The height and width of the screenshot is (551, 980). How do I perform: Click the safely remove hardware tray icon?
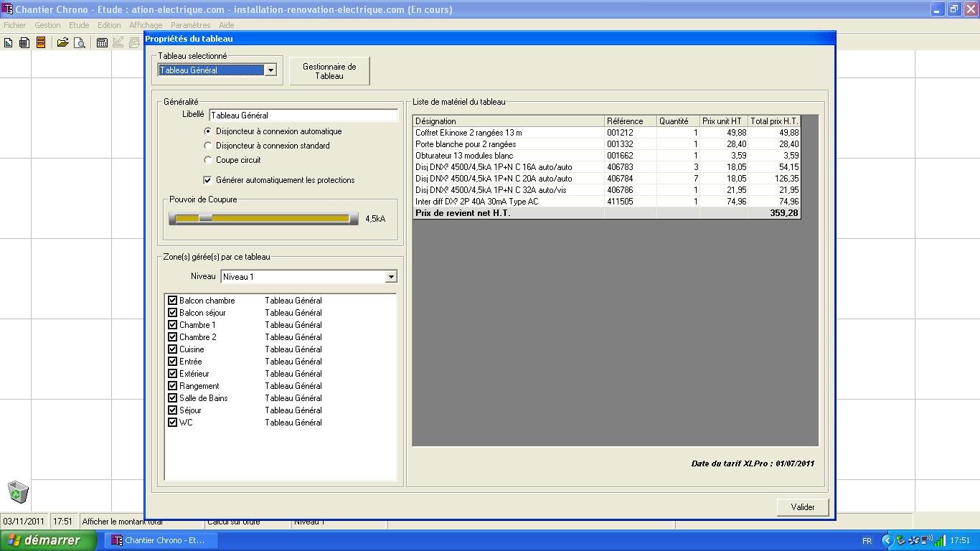[900, 540]
